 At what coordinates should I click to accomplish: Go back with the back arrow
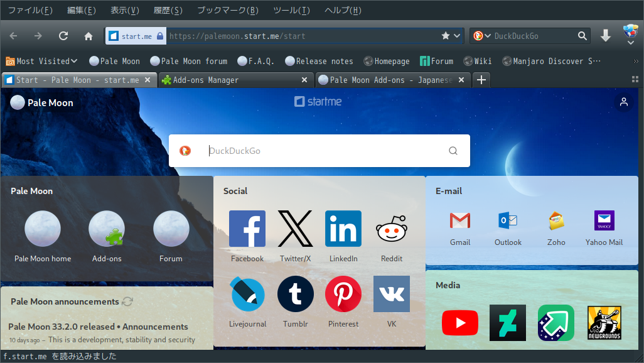[14, 36]
